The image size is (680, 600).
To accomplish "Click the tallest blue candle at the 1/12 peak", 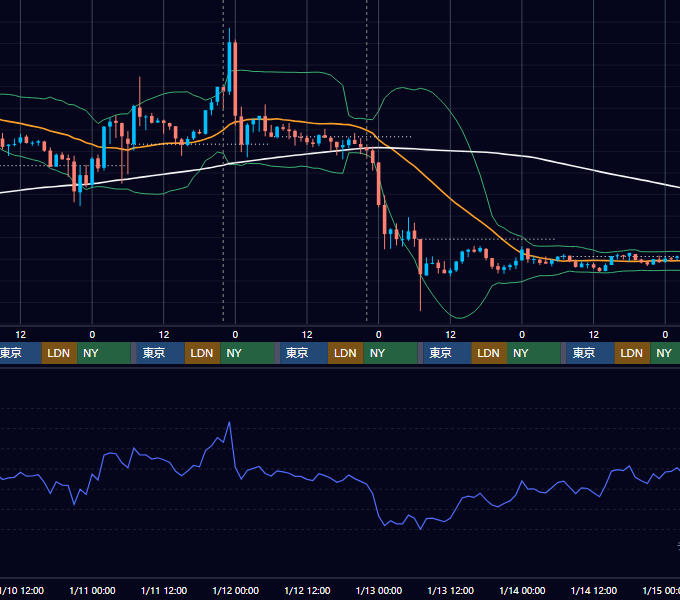I will 229,67.
